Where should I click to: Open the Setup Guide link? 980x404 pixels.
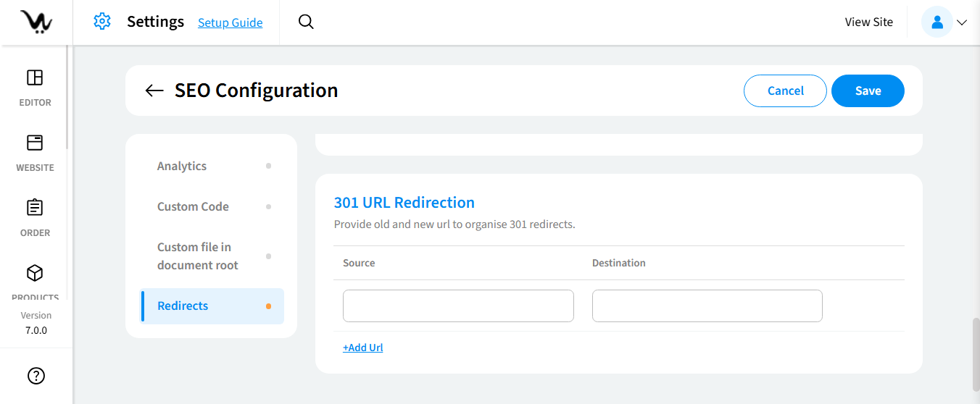point(231,22)
